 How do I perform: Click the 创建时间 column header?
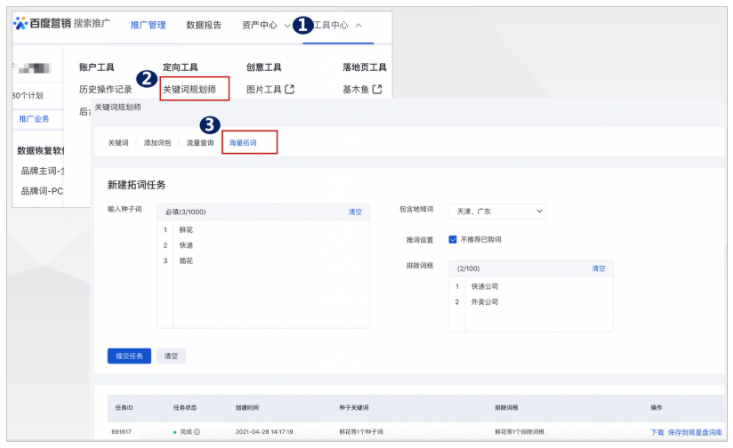click(247, 407)
